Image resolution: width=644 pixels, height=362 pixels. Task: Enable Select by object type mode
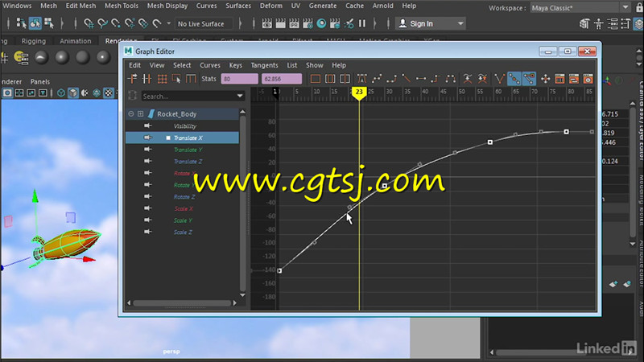pyautogui.click(x=35, y=23)
